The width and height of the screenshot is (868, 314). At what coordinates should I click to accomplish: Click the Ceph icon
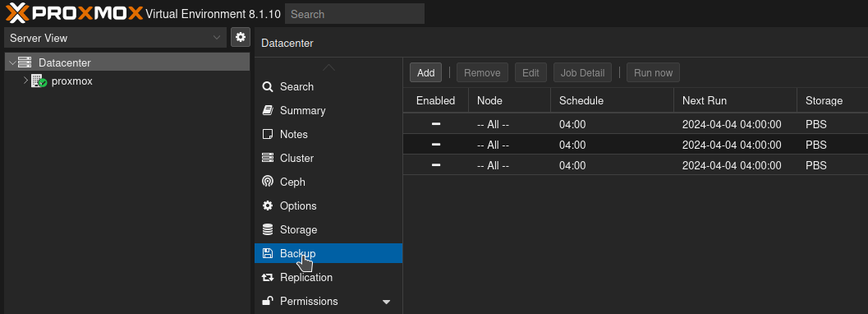click(268, 182)
